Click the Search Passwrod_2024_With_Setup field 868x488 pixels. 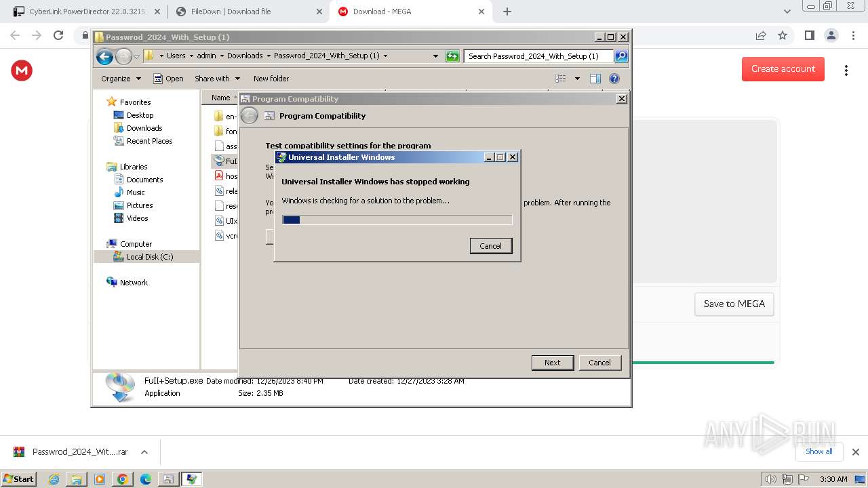point(540,56)
